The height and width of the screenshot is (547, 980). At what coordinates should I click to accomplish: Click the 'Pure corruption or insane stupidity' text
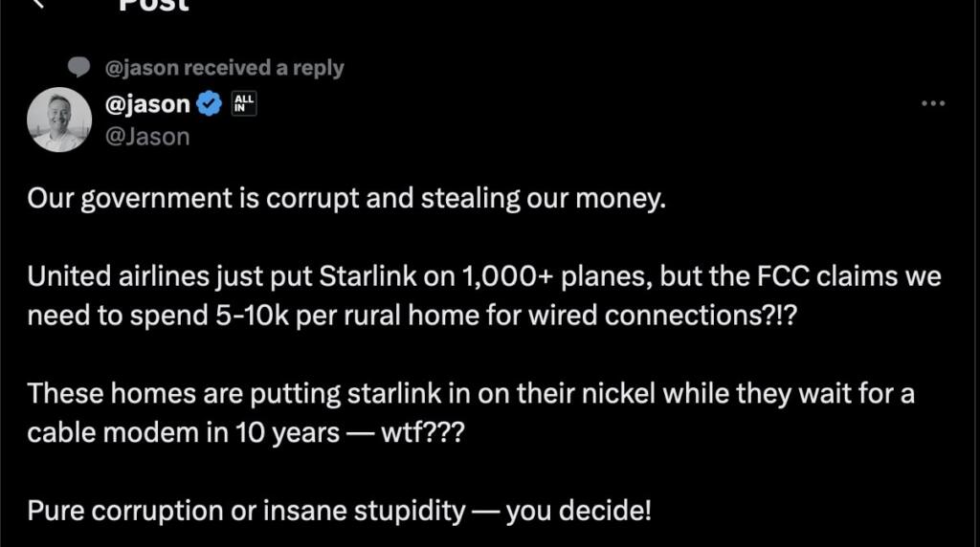click(x=246, y=510)
